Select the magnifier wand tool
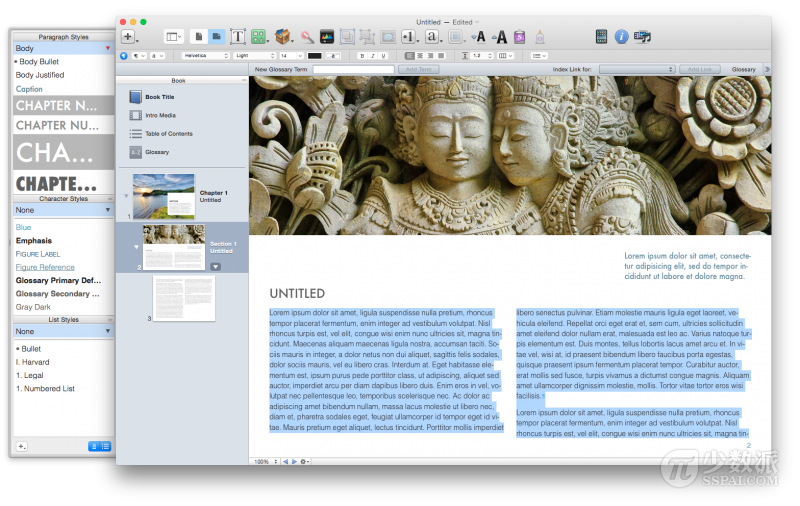This screenshot has width=800, height=506. pyautogui.click(x=307, y=37)
